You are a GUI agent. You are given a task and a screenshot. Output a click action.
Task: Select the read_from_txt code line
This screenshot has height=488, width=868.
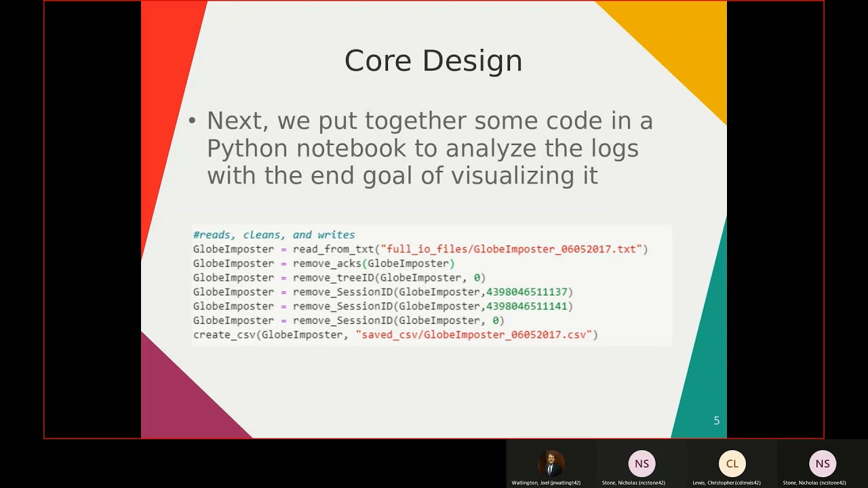pos(420,249)
